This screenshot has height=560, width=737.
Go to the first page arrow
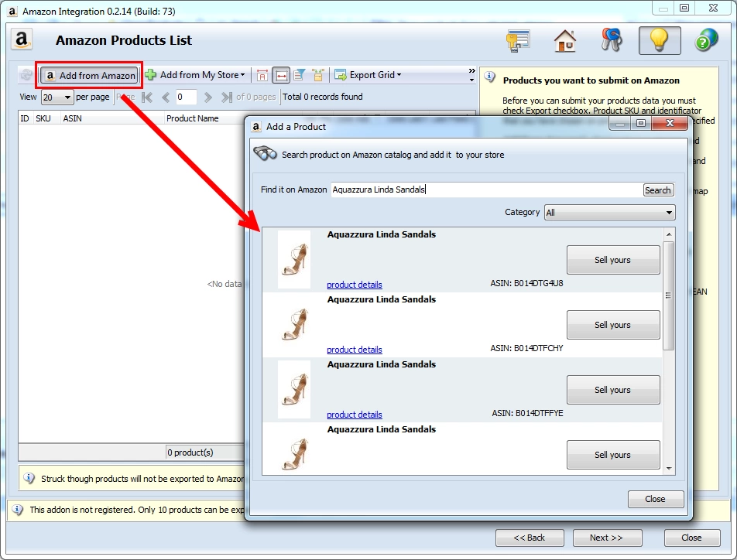[x=147, y=97]
